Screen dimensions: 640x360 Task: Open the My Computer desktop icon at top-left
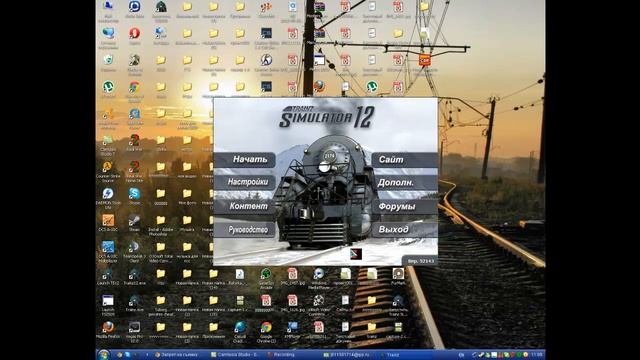(108, 11)
